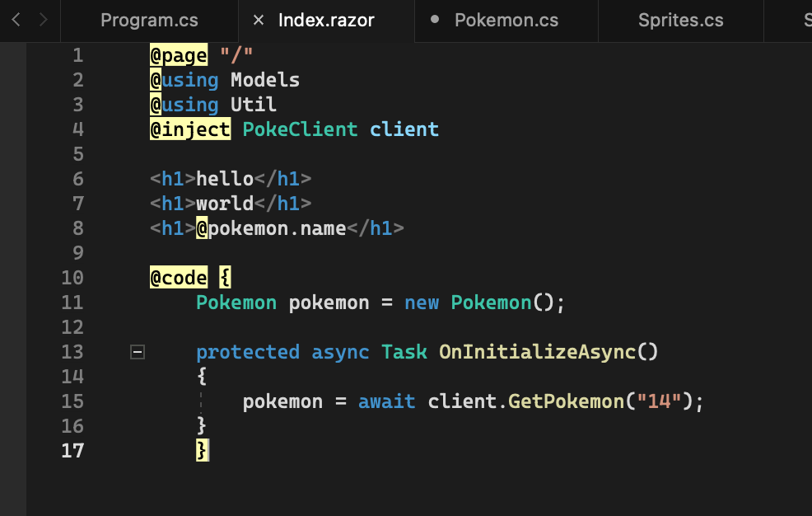Click the client variable on line 4
812x516 pixels.
[x=404, y=129]
